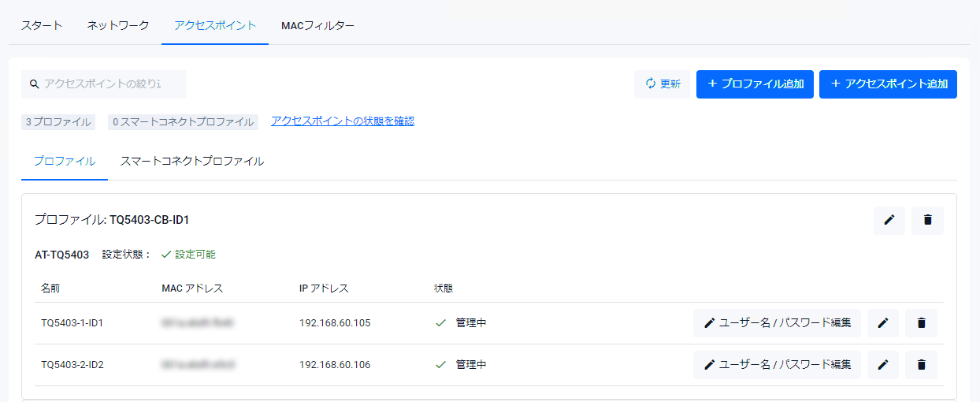Click the trash icon to delete profile TQ5403-CB-ID1
This screenshot has width=980, height=402.
point(927,221)
